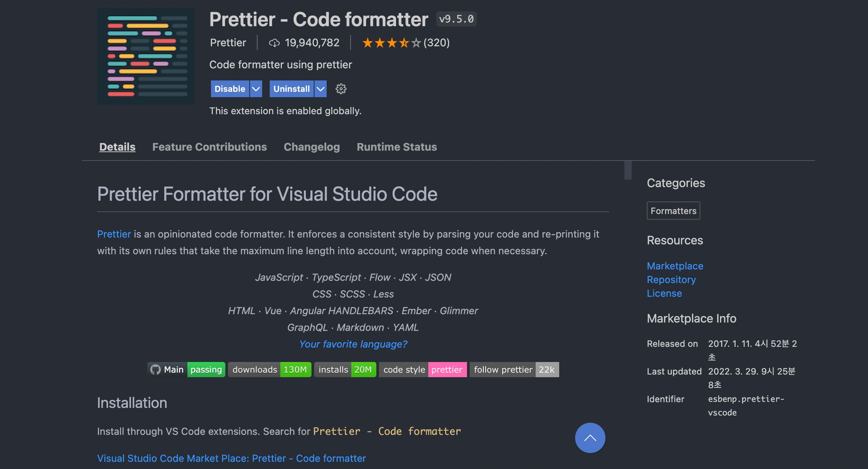Click the installs 20M badge
Viewport: 868px width, 469px height.
345,370
